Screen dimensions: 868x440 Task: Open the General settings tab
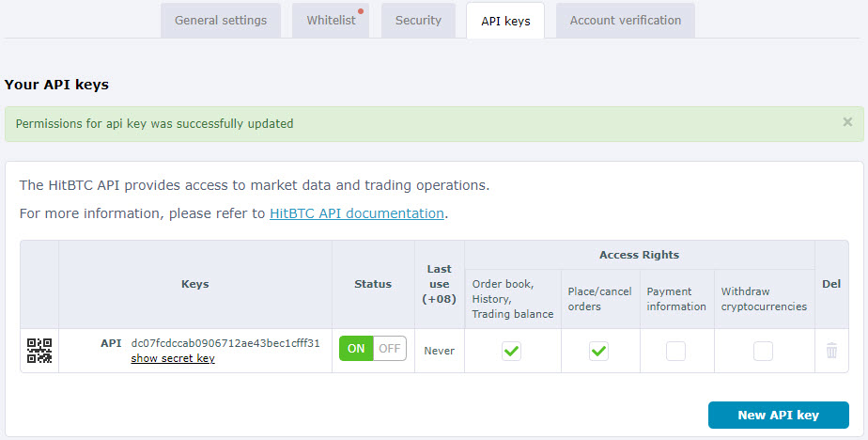[221, 21]
